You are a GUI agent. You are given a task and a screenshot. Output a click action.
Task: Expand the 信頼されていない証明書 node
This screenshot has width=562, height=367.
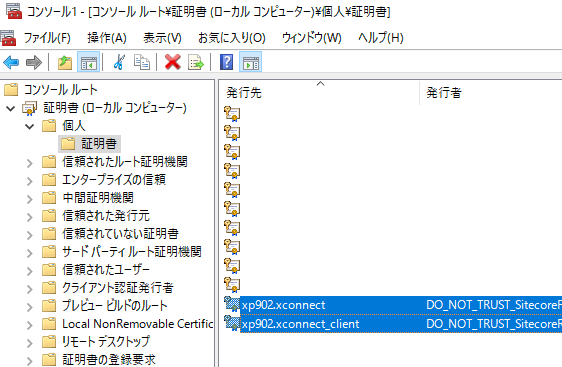coord(30,235)
